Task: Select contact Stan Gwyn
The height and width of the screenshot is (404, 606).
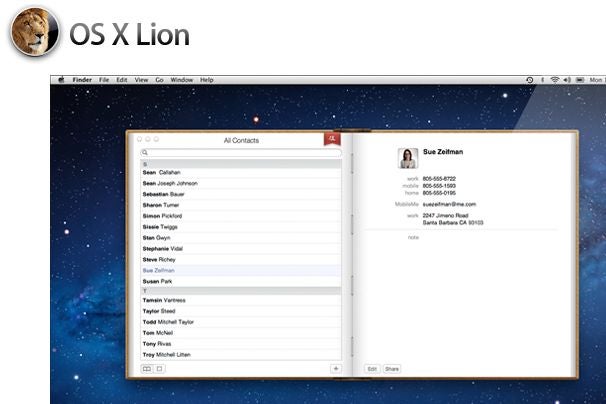Action: tap(241, 238)
